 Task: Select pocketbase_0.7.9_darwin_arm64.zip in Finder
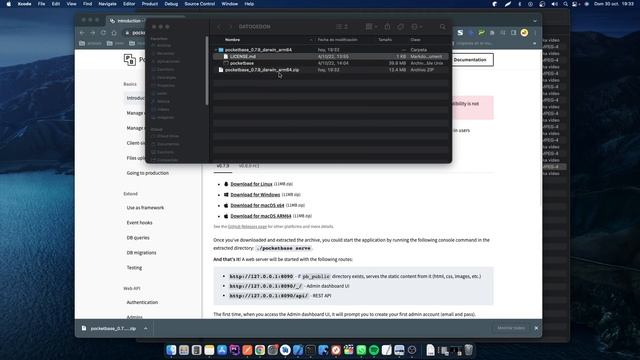pos(330,70)
